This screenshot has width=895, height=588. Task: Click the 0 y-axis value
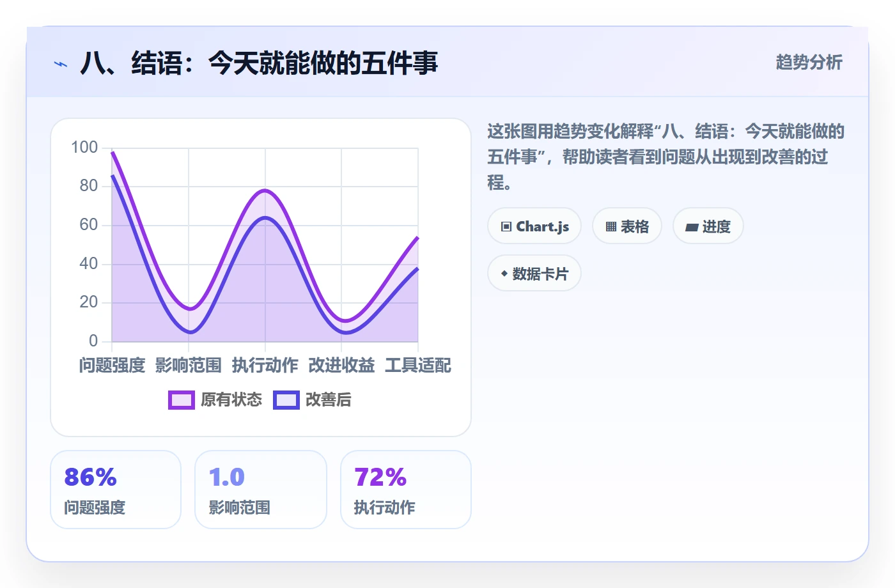coord(93,341)
